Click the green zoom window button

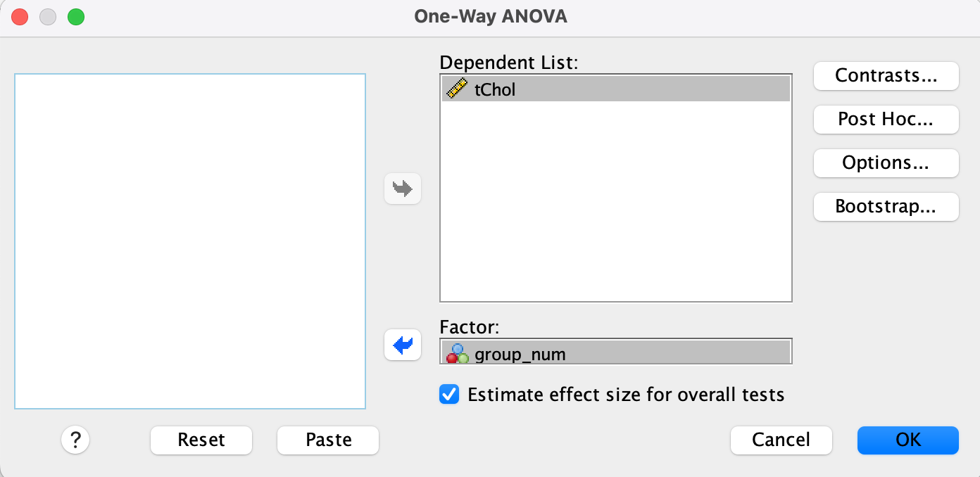click(x=76, y=17)
